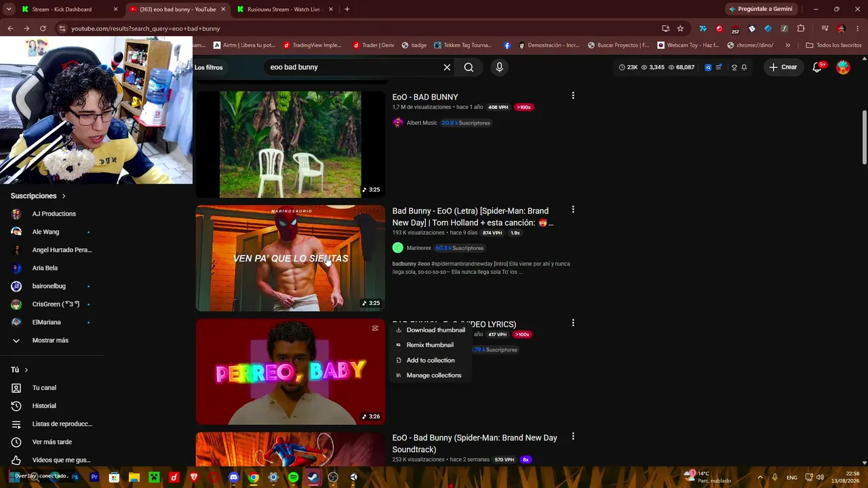Image resolution: width=868 pixels, height=488 pixels.
Task: Open Chrome three-dot menu
Action: (858, 28)
